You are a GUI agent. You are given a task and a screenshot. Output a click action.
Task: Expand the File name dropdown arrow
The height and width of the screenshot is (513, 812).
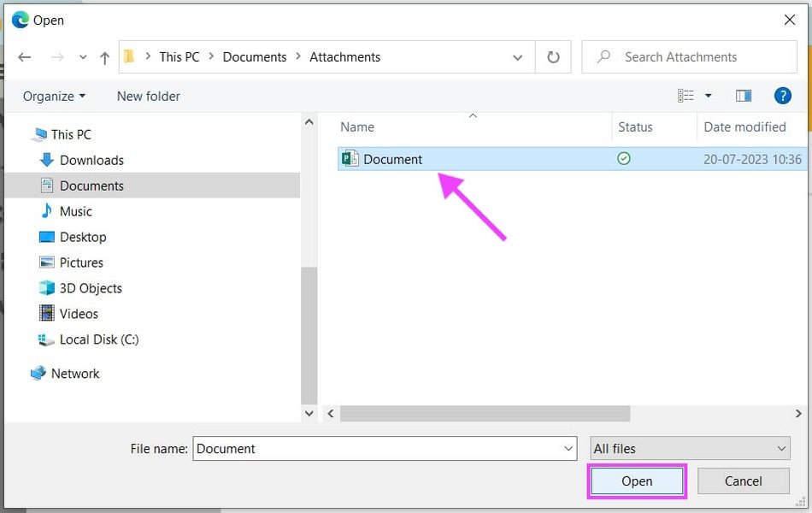[x=568, y=449]
